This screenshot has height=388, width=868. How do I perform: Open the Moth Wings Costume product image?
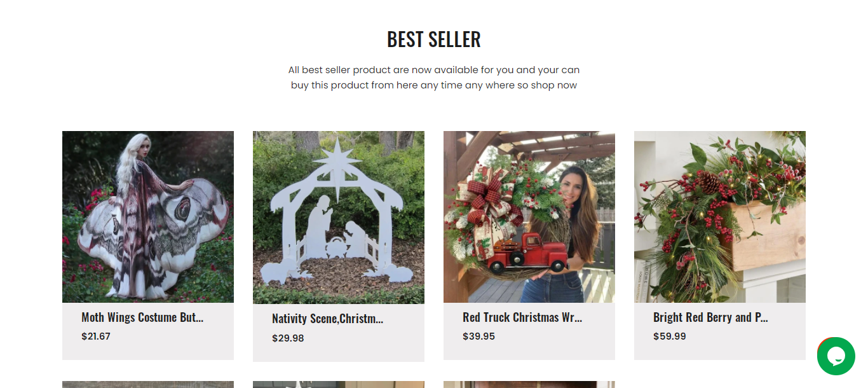tap(148, 217)
